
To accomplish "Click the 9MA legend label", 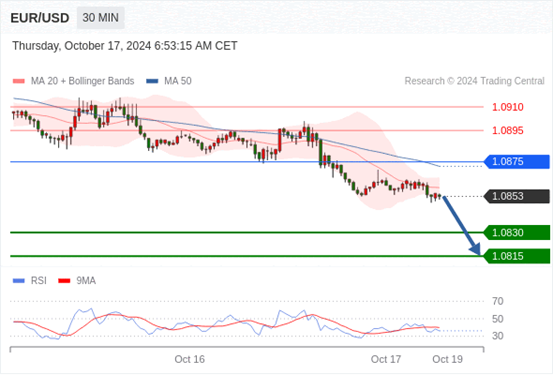I will click(x=86, y=281).
